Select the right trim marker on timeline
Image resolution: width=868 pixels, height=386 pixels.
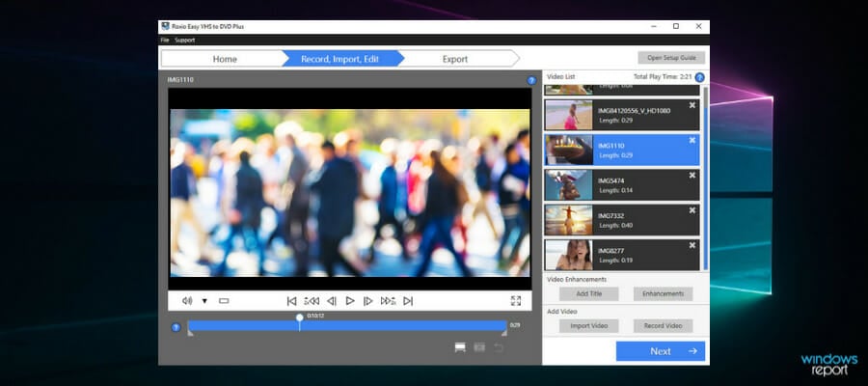point(503,333)
